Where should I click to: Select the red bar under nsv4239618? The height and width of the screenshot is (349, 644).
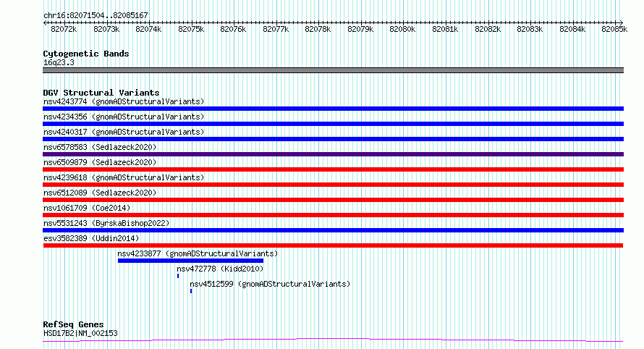(x=333, y=185)
